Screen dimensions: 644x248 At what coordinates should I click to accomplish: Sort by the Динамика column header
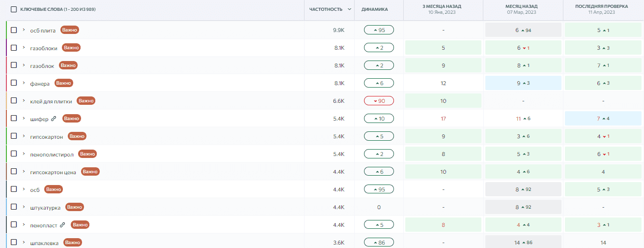(374, 9)
